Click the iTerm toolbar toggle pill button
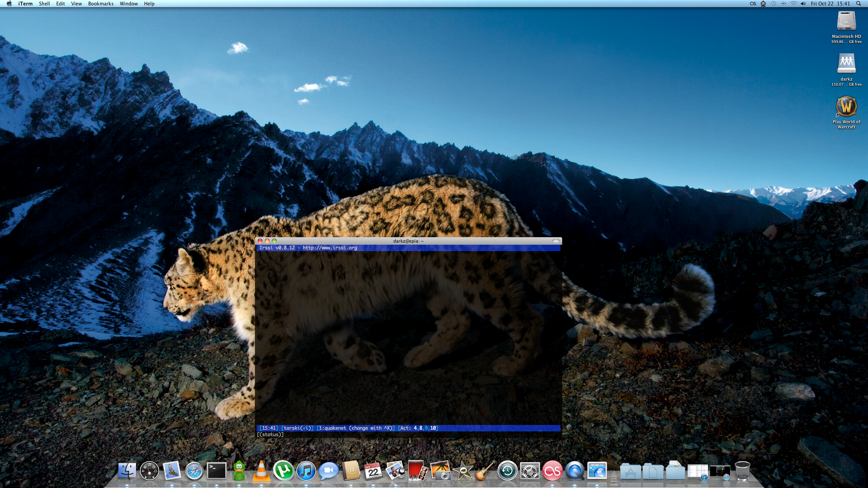The image size is (868, 488). (556, 241)
